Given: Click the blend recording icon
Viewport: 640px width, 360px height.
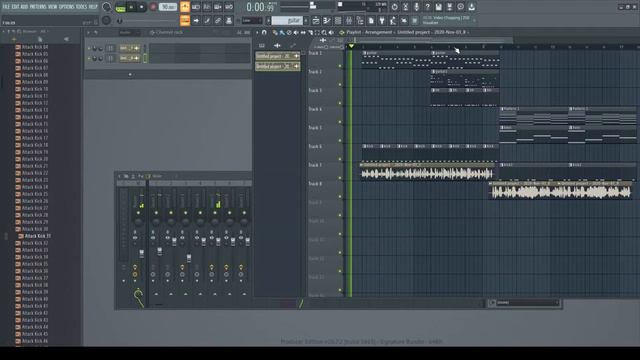Looking at the screenshot, I should (218, 7).
